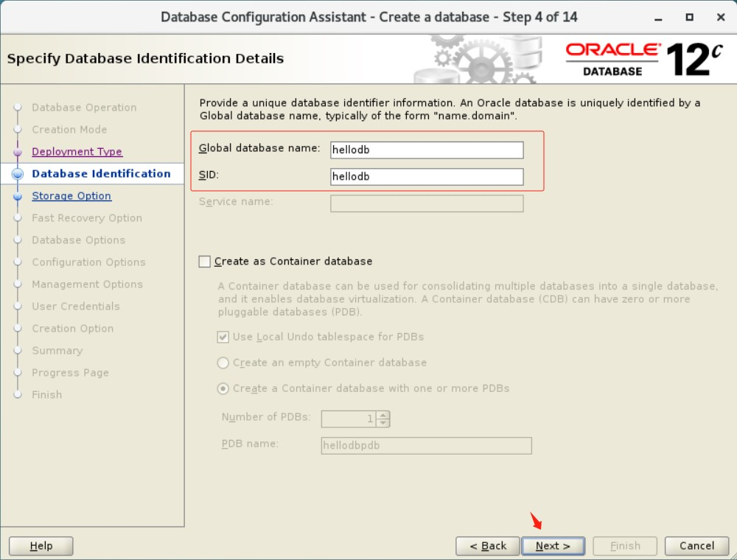Image resolution: width=737 pixels, height=560 pixels.
Task: Click the Creation Option step
Action: [x=73, y=328]
